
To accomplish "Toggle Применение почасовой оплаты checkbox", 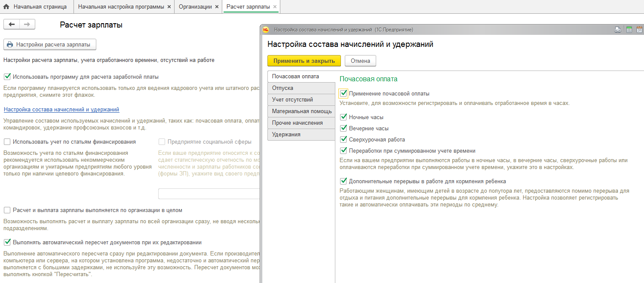I will [x=343, y=93].
